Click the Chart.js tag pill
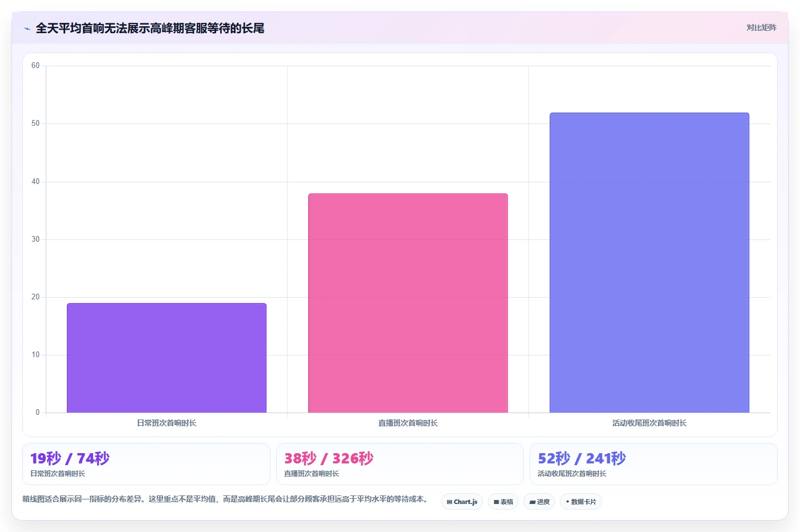Image resolution: width=800 pixels, height=532 pixels. (462, 502)
